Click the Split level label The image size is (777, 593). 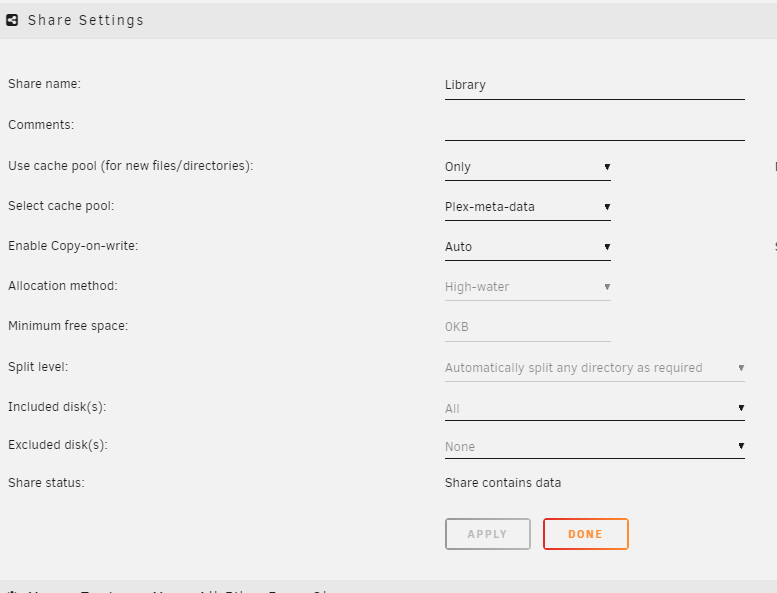[38, 367]
